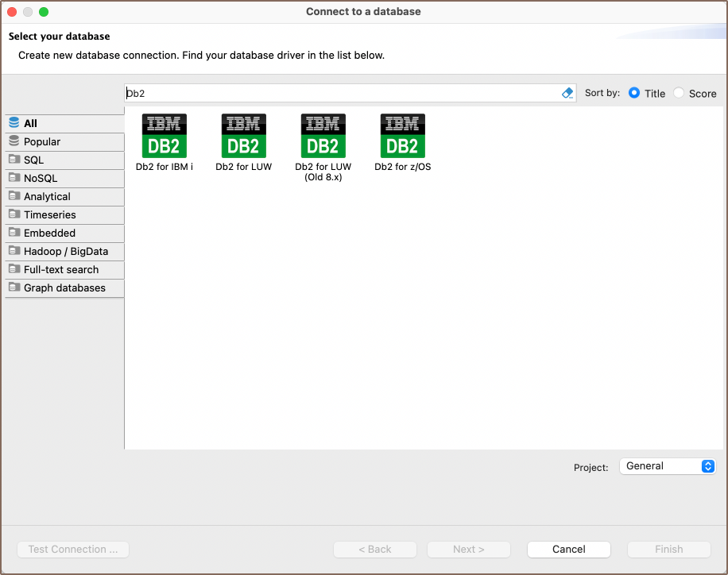Image resolution: width=728 pixels, height=575 pixels.
Task: Choose the Db2 for LUW driver icon
Action: coord(243,136)
